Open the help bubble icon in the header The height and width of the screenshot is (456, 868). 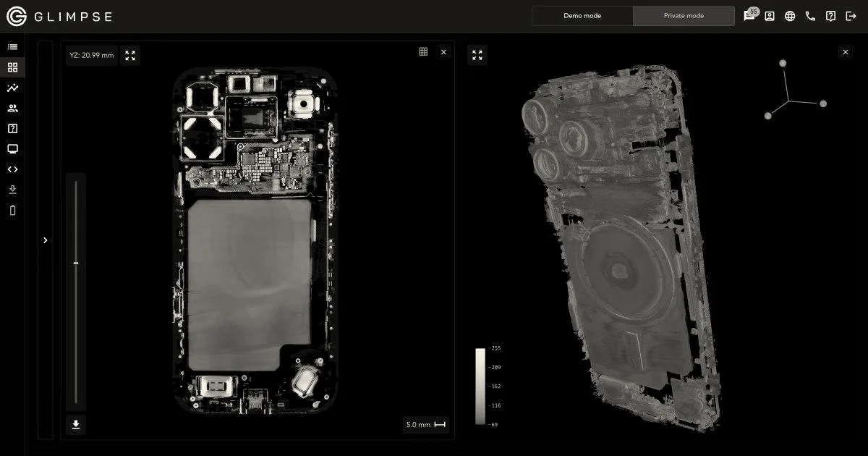830,16
